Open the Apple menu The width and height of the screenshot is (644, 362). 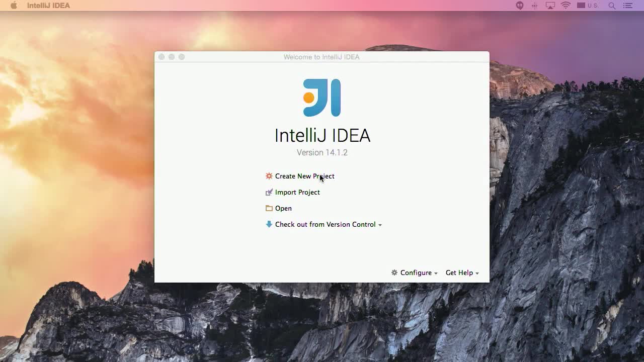point(14,6)
